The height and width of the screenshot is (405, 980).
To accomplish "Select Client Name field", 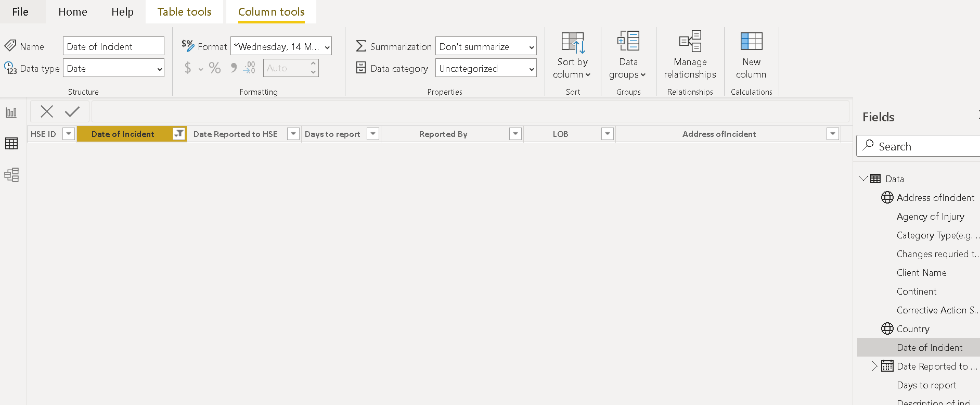I will click(x=921, y=272).
